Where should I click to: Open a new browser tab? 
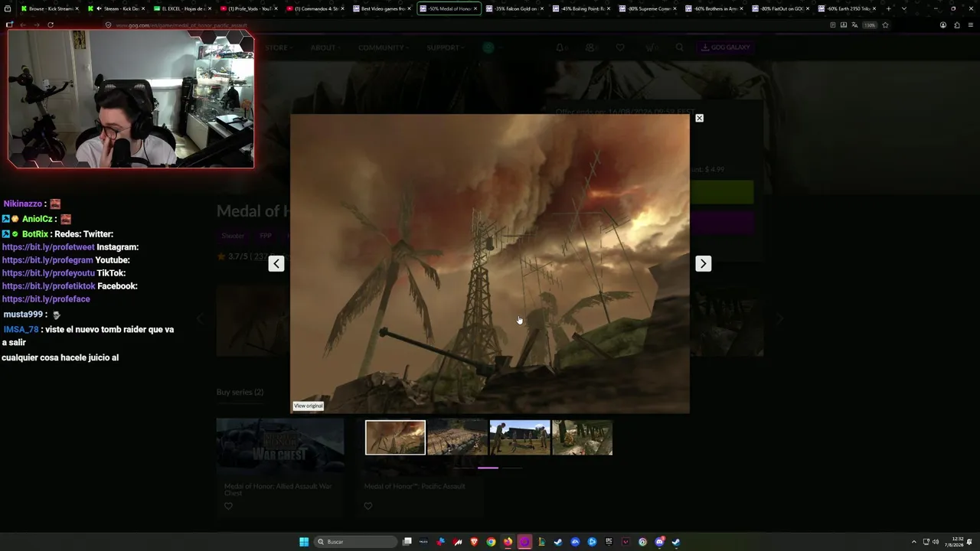pos(888,8)
